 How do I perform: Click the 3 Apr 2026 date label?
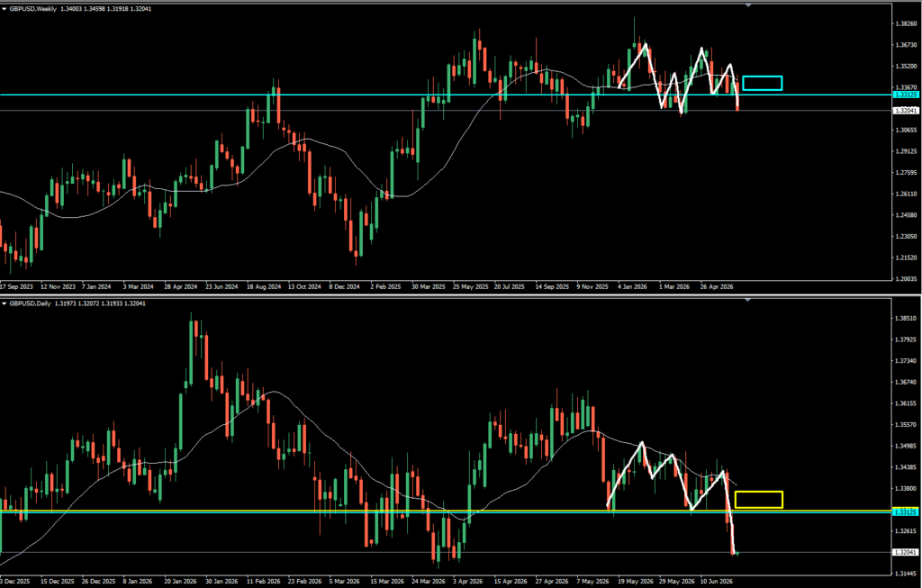(467, 582)
